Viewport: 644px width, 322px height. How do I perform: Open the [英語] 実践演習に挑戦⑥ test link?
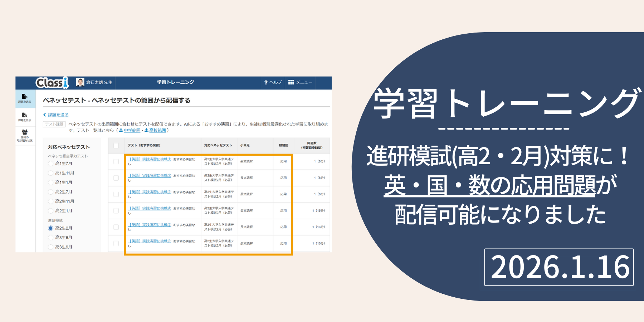(x=150, y=241)
